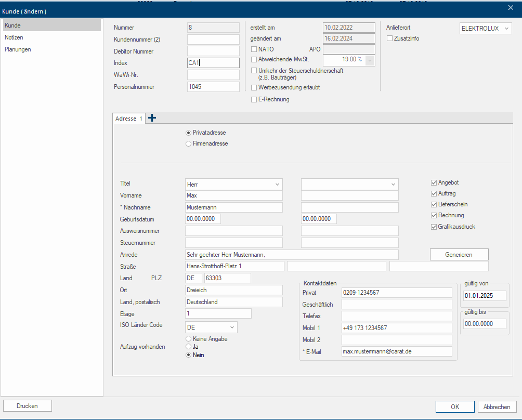Screen dimensions: 522x420
Task: Click the PLZ field showing 63303
Action: [228, 278]
